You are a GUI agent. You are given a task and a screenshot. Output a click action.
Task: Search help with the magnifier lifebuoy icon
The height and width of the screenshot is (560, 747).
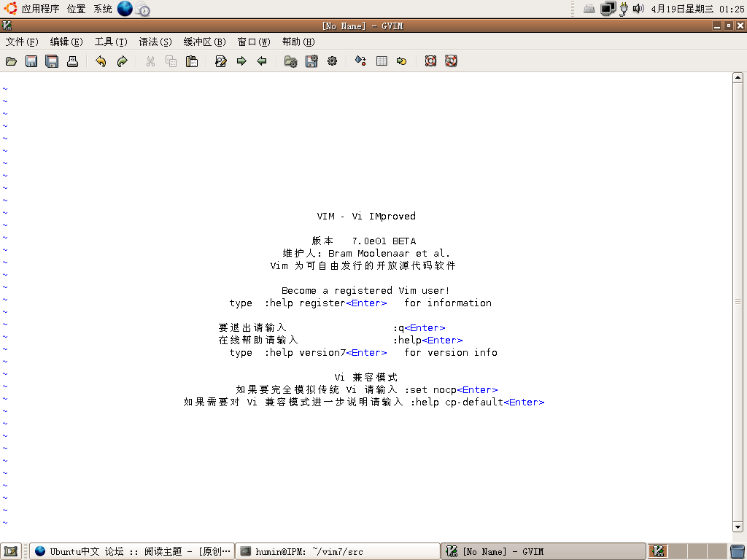451,61
